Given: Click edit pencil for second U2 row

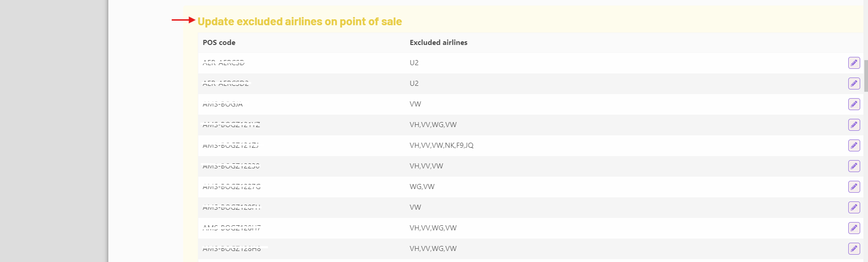Looking at the screenshot, I should pyautogui.click(x=854, y=84).
